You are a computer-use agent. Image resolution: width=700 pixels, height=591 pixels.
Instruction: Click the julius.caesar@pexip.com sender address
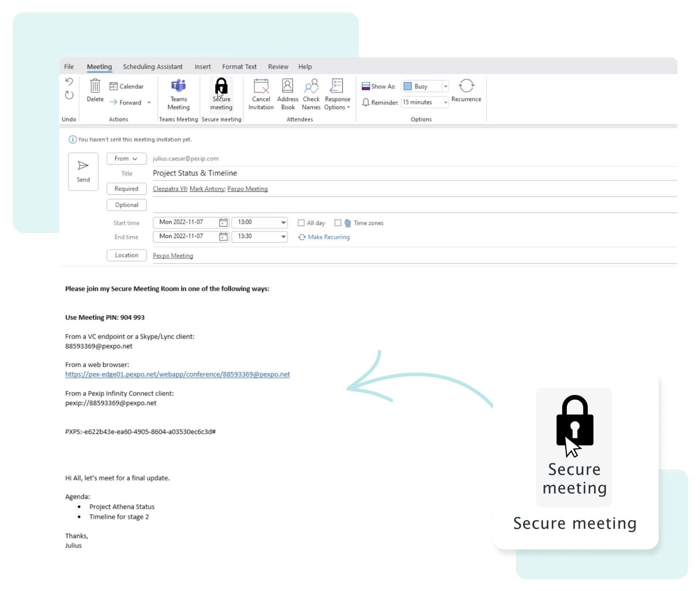pyautogui.click(x=186, y=159)
